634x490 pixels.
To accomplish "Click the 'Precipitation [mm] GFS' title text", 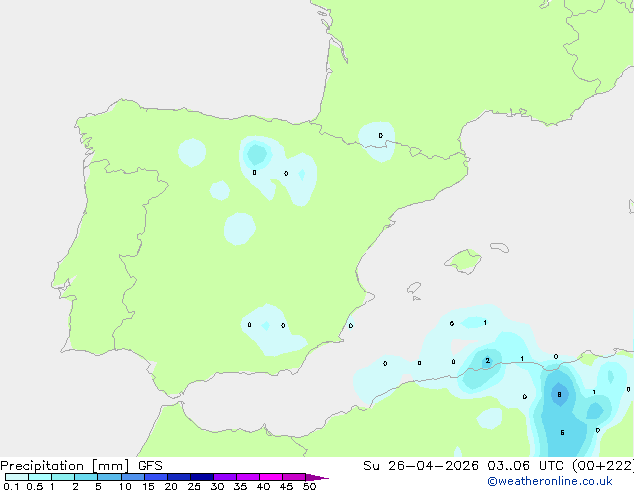I will pos(81,466).
